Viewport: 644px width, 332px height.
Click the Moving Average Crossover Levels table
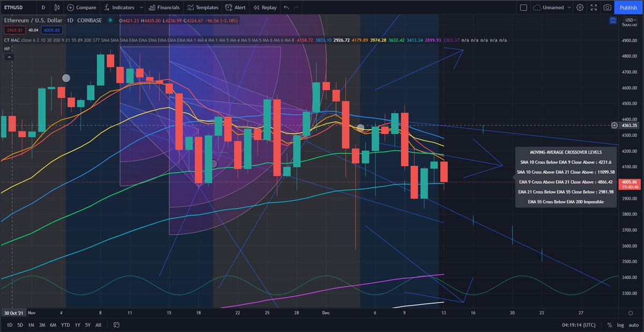click(566, 177)
